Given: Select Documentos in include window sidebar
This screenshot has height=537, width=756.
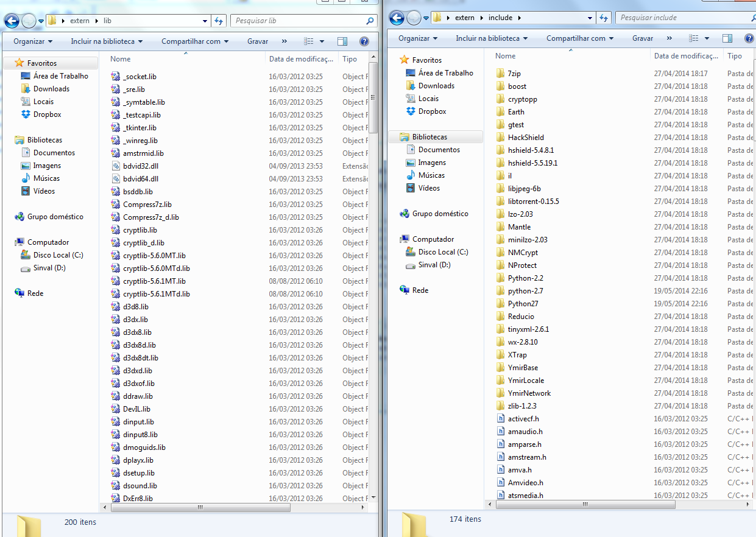Looking at the screenshot, I should pyautogui.click(x=439, y=150).
